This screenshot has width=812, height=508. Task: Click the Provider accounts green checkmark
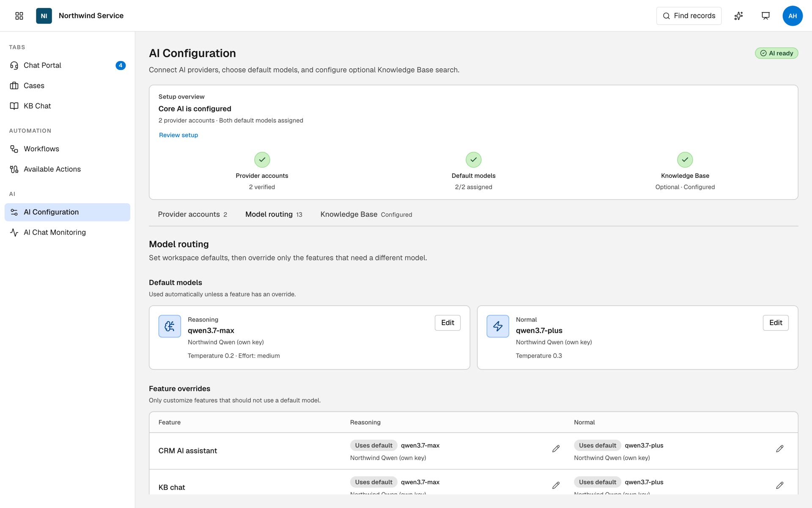click(262, 160)
